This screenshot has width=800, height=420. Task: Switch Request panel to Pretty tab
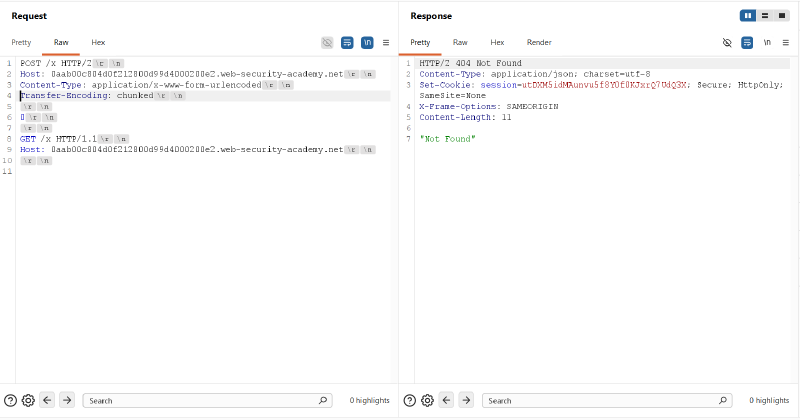pyautogui.click(x=21, y=42)
